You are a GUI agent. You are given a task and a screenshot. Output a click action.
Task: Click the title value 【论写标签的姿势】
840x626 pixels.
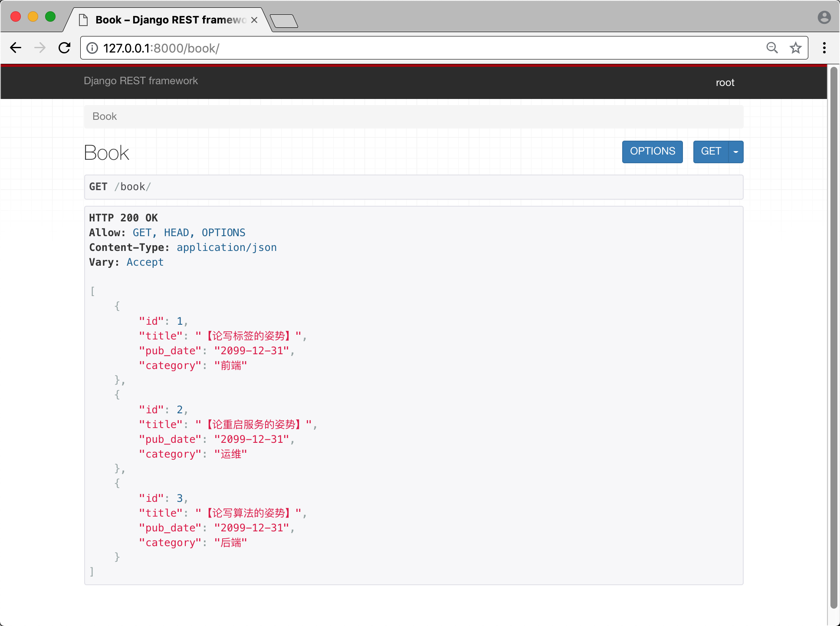[x=248, y=336]
